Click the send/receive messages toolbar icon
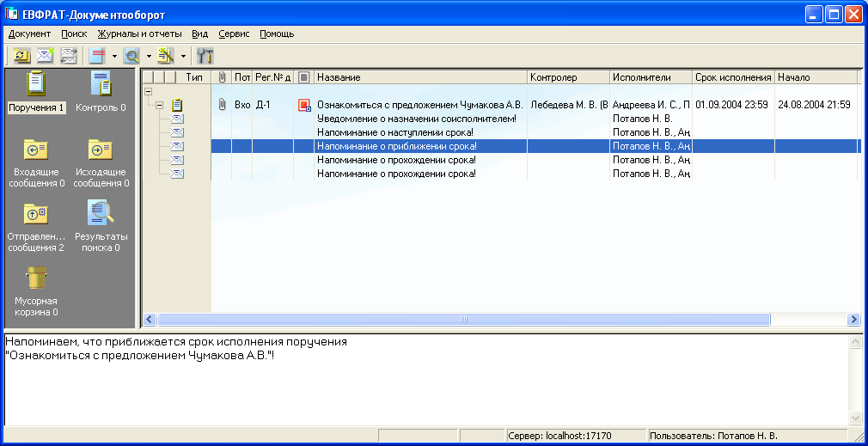Viewport: 868px width, 446px height. [69, 55]
